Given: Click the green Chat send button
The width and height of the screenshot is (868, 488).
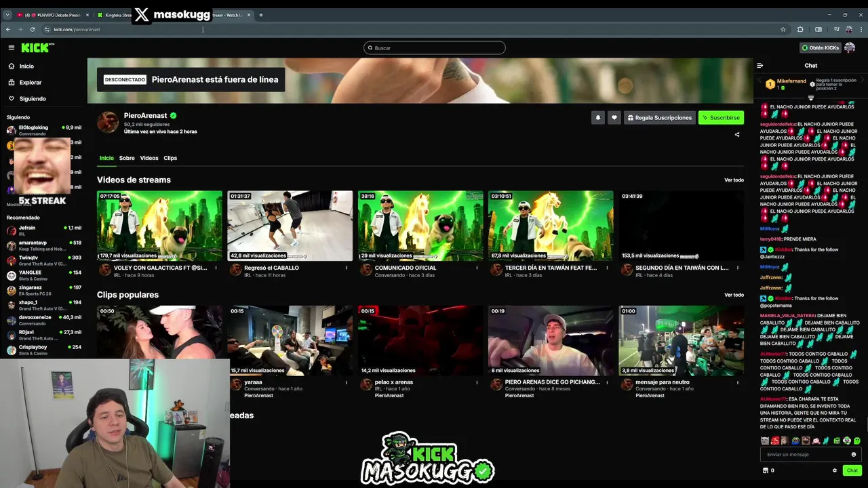Looking at the screenshot, I should [852, 470].
